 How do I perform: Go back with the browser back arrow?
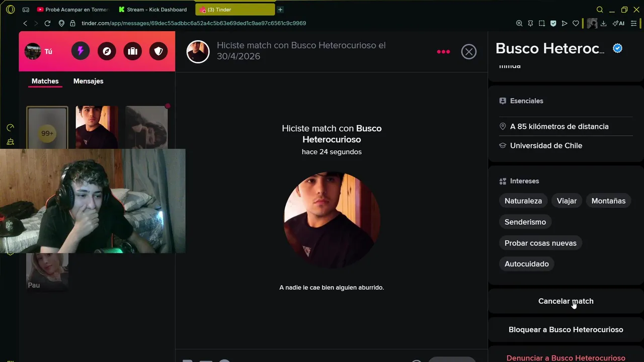25,23
